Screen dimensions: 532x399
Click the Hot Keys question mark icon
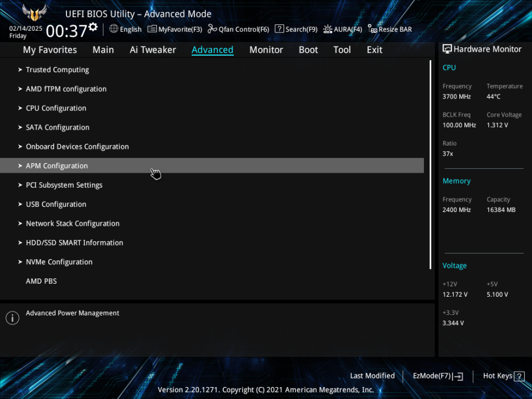(519, 376)
